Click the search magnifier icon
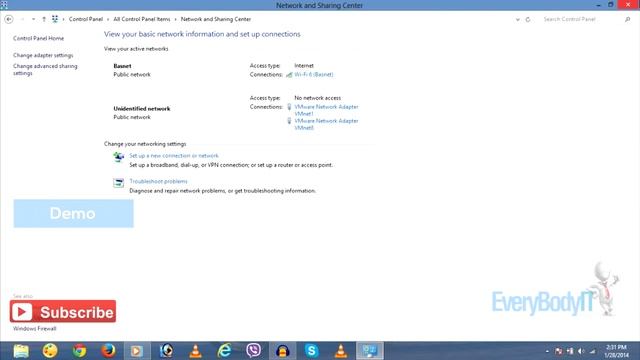Viewport: 640px width, 360px height. [627, 19]
